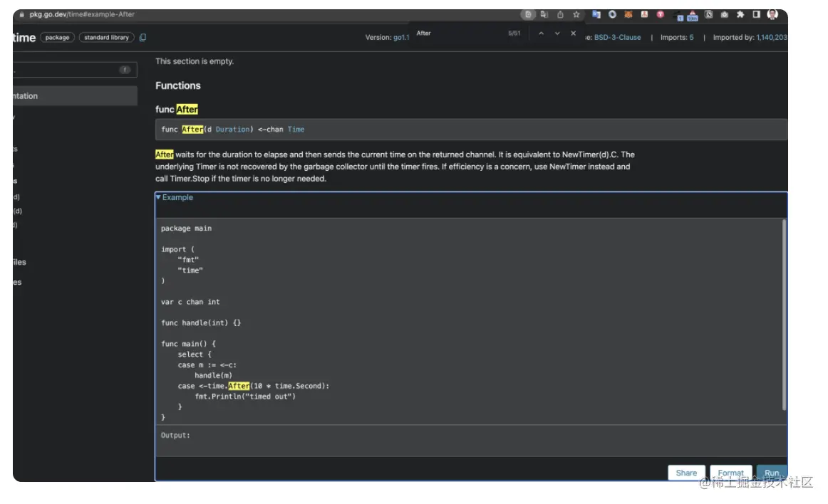Click the circular blue ring extension icon

pos(612,15)
